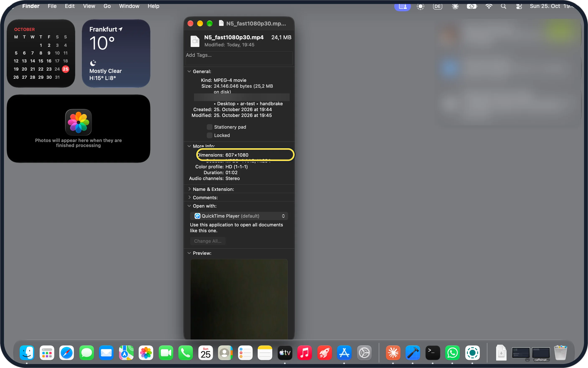Open WhatsApp from the dock

pos(452,353)
